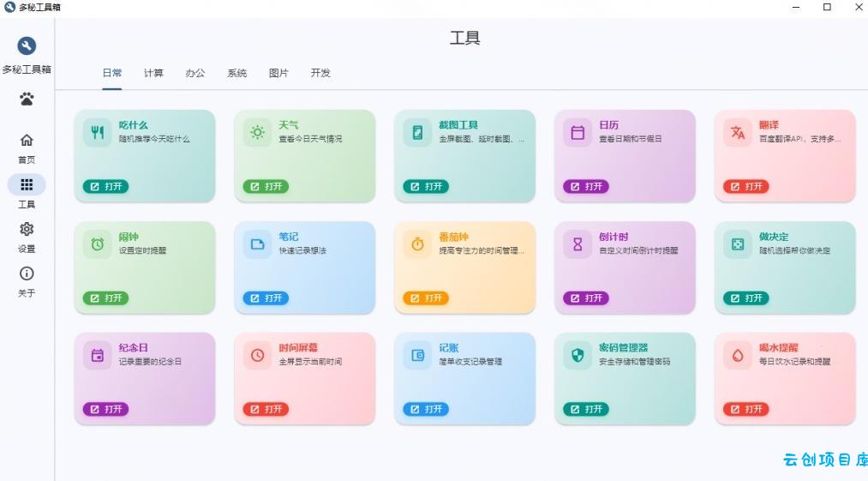This screenshot has width=868, height=481.
Task: Click the 喝水提醒 water drop icon
Action: (738, 355)
